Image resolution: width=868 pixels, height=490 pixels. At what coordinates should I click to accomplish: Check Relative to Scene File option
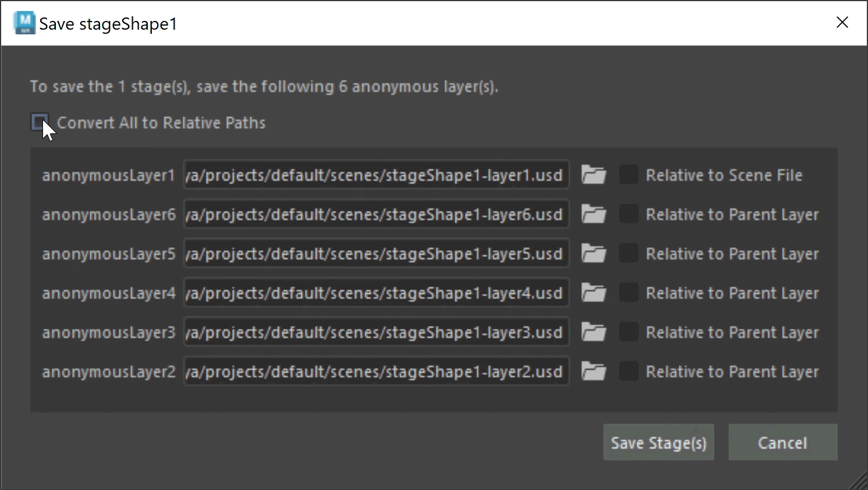(x=628, y=175)
